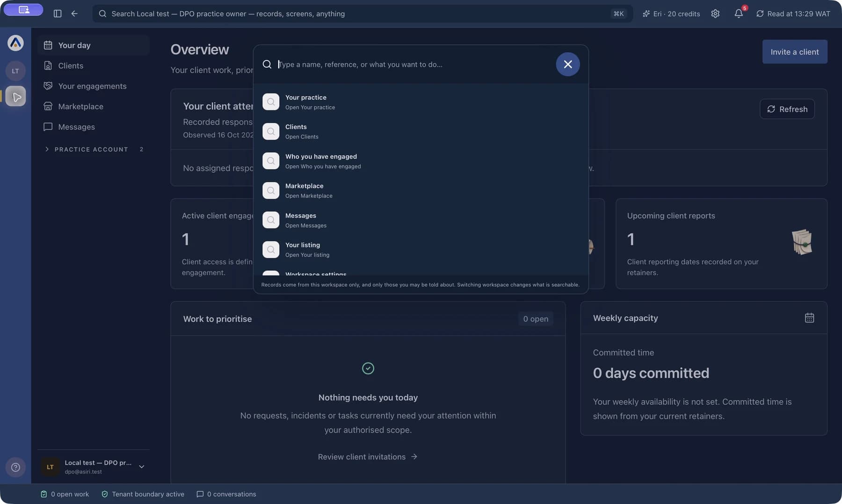842x504 pixels.
Task: Click Tenant boundary active status
Action: (x=143, y=494)
